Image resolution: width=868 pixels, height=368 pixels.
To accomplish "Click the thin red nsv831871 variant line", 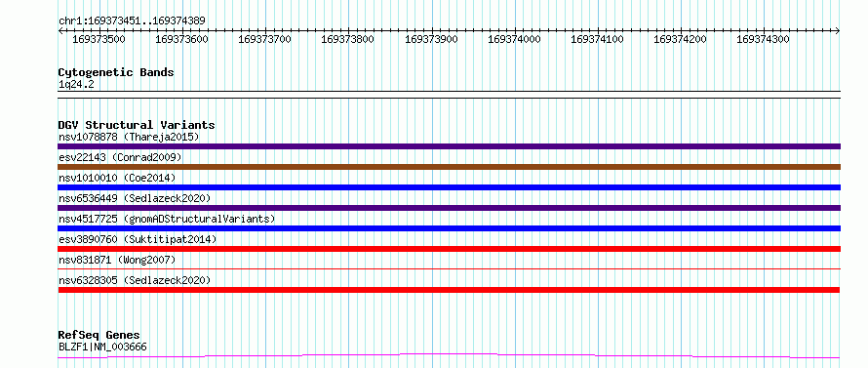I will (449, 268).
